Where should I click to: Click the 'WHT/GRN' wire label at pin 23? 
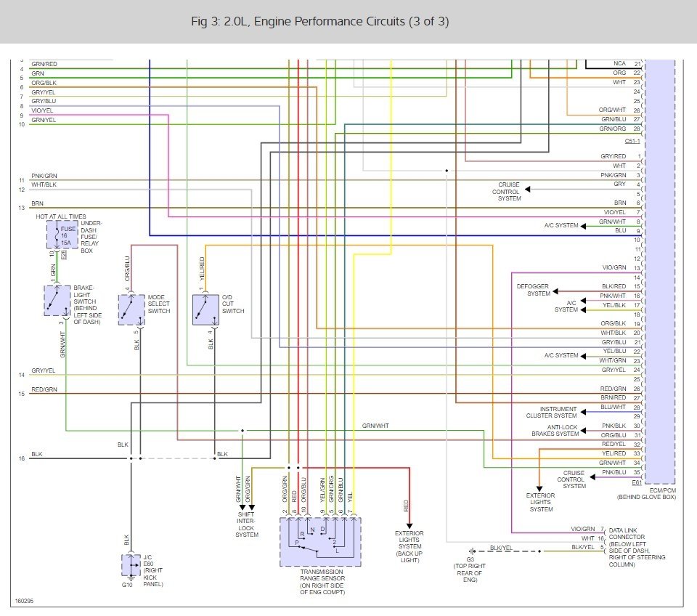point(613,361)
